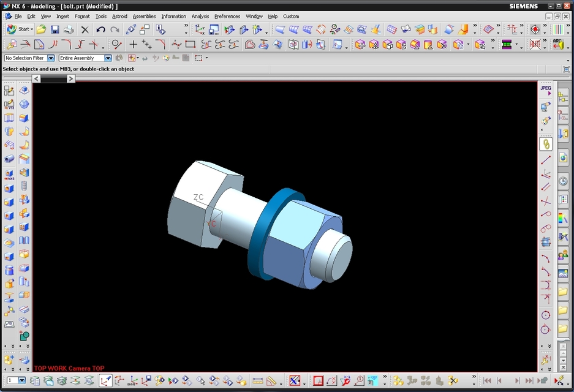Open the Insert menu
Viewport: 574px width, 392px height.
(x=62, y=17)
